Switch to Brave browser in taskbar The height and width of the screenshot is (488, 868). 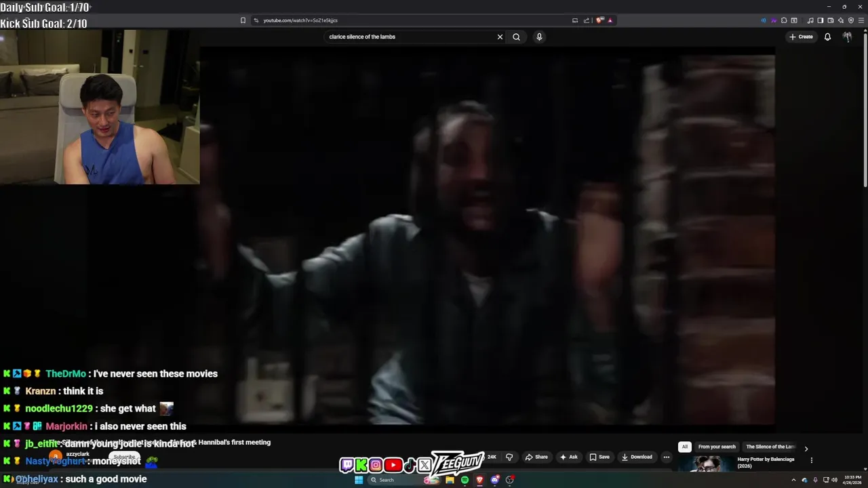pyautogui.click(x=479, y=480)
